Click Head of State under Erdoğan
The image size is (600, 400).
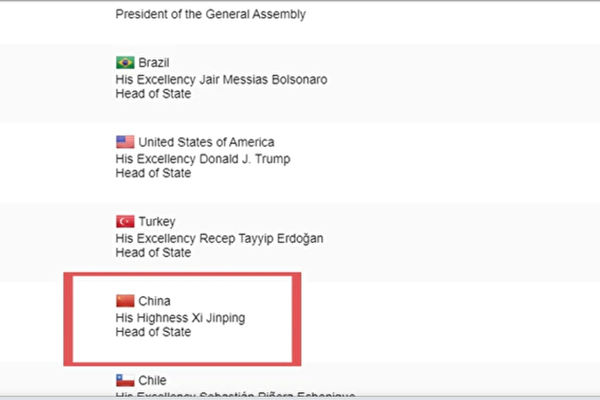coord(152,253)
